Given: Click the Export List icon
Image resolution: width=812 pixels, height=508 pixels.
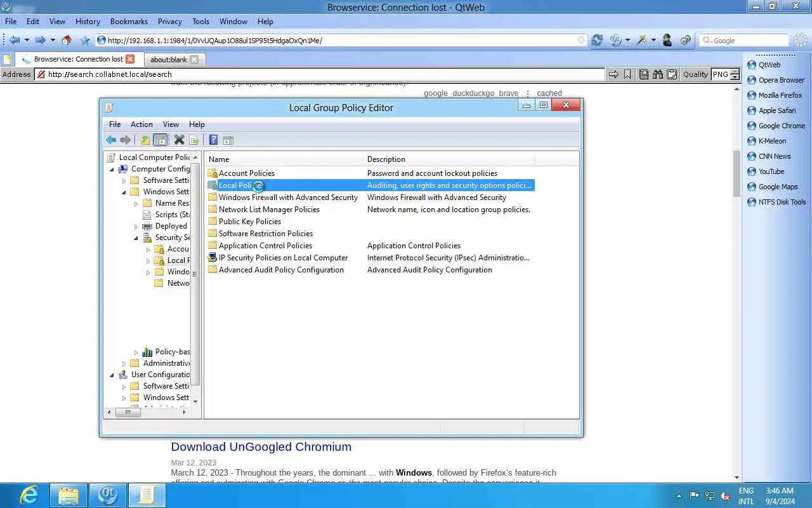Looking at the screenshot, I should coord(194,140).
